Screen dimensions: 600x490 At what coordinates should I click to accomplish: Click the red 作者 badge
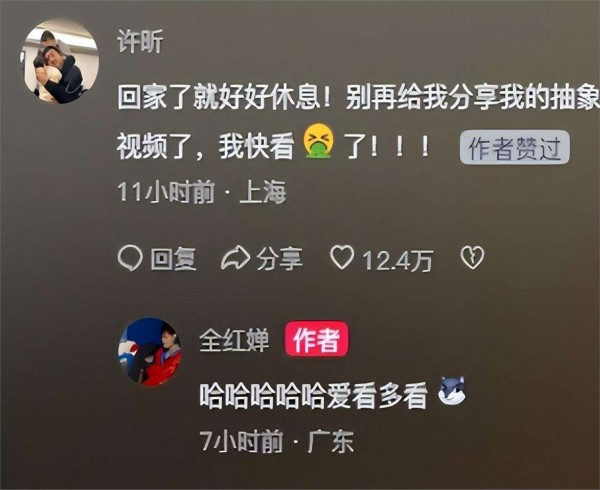[316, 340]
